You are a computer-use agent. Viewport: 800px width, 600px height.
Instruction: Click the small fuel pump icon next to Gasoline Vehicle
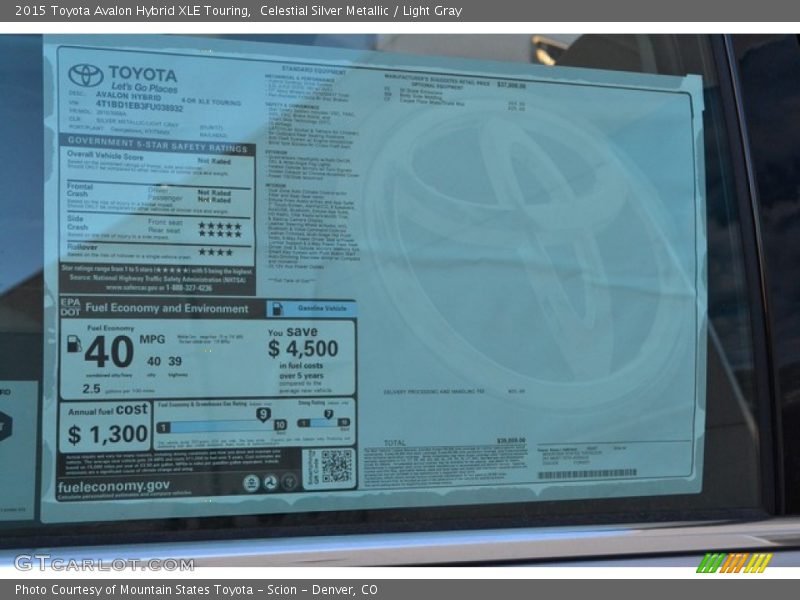click(x=276, y=309)
